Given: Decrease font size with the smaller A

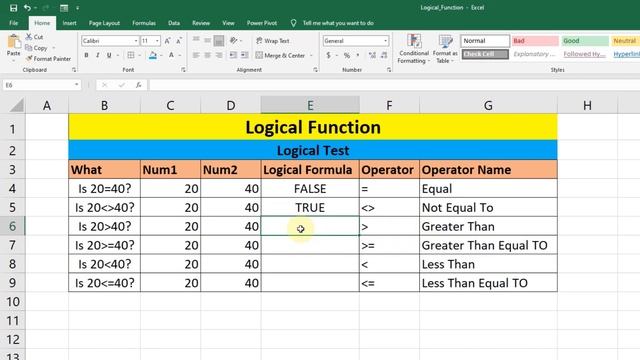Looking at the screenshot, I should tap(179, 41).
